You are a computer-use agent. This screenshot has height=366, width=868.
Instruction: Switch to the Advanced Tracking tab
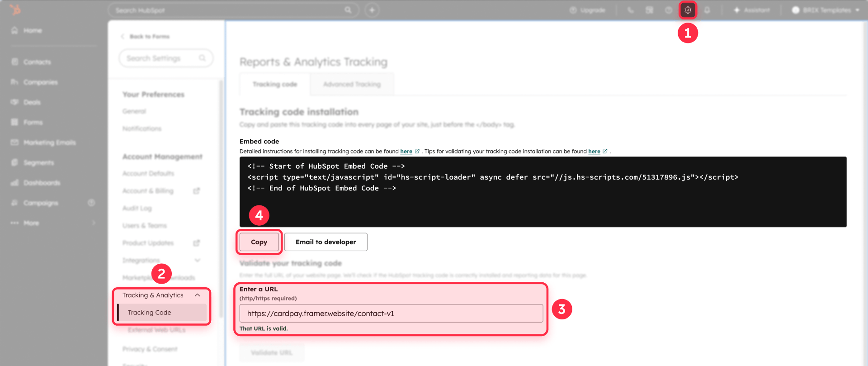pos(352,84)
